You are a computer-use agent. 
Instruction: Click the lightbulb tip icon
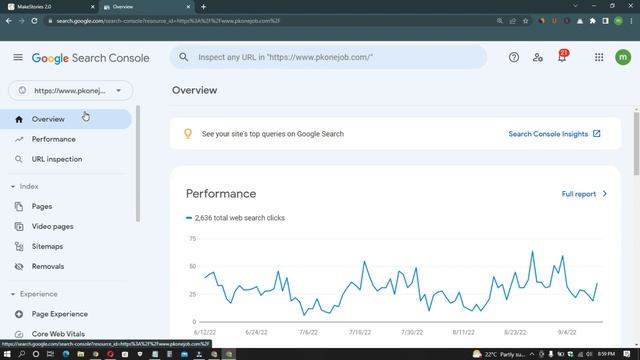[188, 134]
